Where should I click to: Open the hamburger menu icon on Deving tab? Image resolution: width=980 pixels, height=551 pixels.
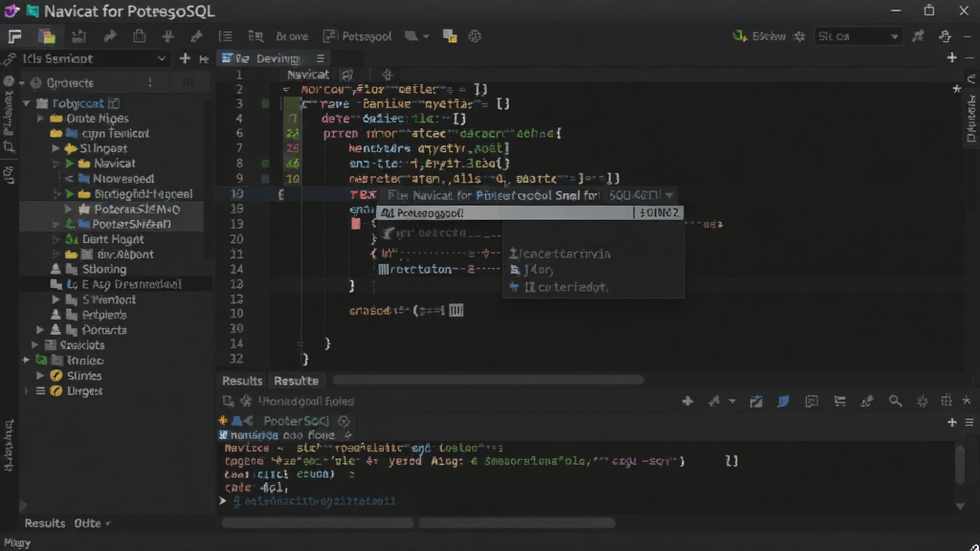pos(320,58)
